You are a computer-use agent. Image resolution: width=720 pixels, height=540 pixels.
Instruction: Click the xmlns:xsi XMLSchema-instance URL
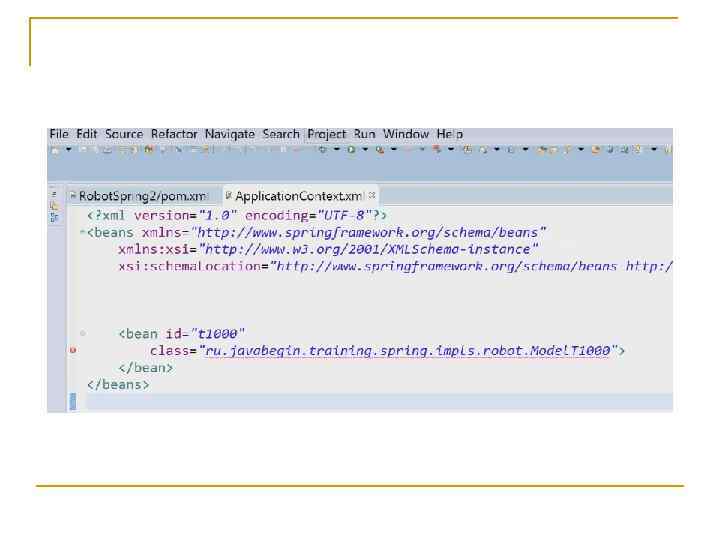pos(369,249)
